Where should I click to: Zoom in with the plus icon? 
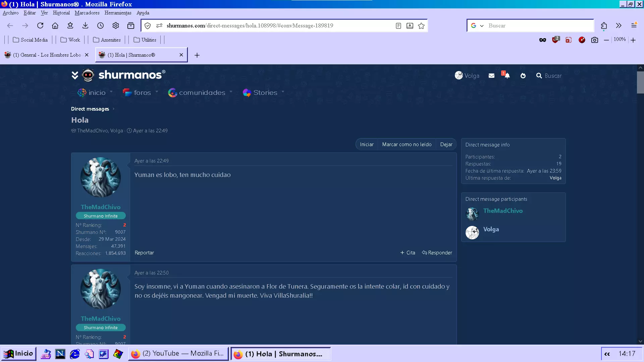633,40
